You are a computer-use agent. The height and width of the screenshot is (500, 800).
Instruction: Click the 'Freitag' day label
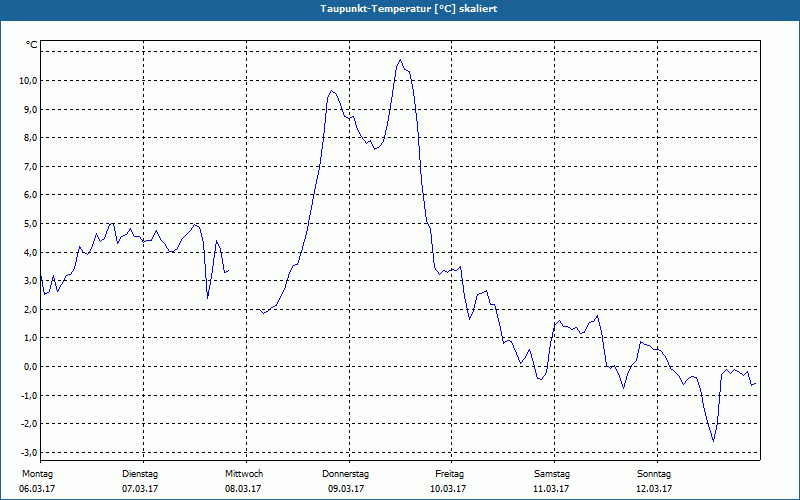pos(449,474)
